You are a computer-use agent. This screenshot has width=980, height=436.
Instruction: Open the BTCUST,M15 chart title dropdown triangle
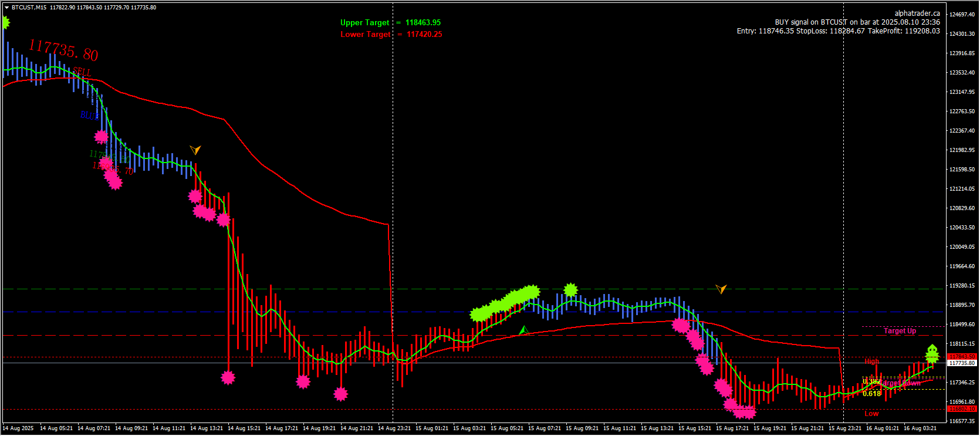pos(6,8)
